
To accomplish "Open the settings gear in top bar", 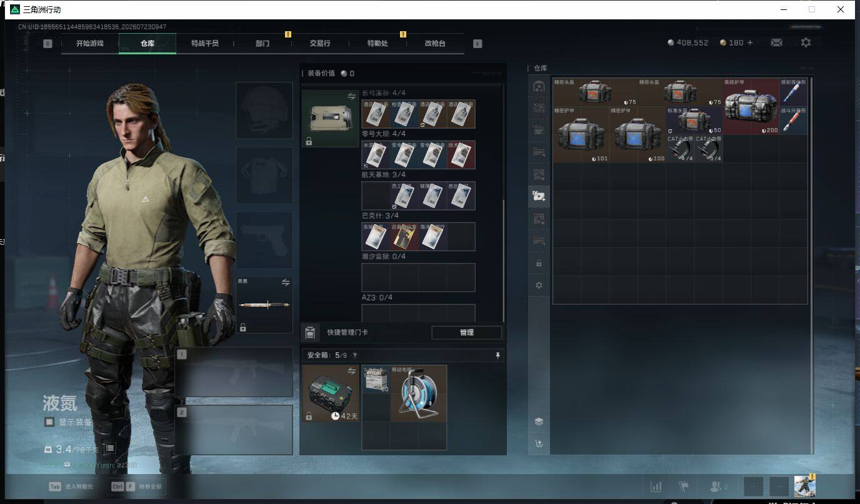I will [806, 42].
